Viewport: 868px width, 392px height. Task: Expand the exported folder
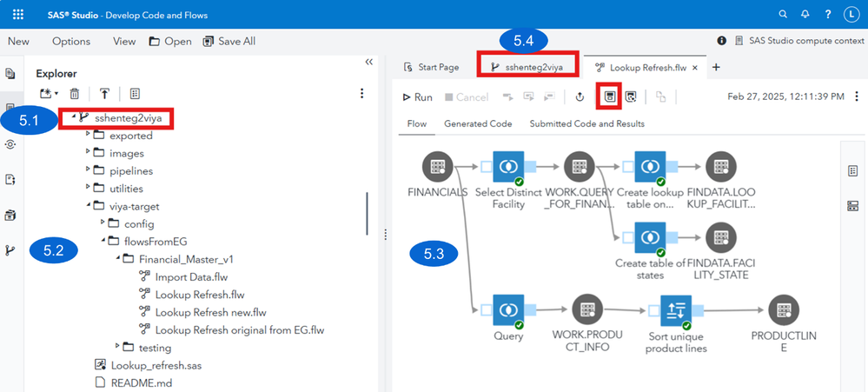(x=87, y=134)
